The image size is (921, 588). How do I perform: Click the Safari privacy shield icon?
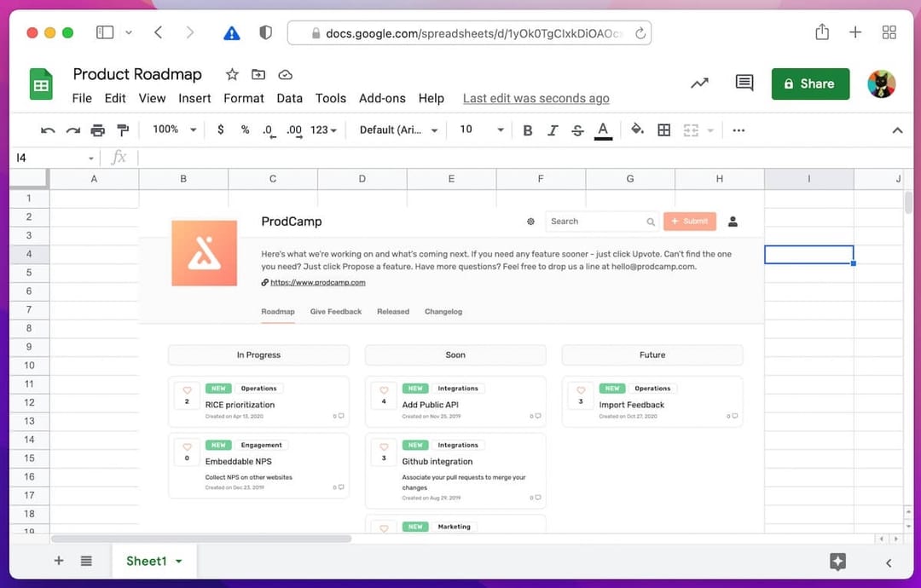coord(265,32)
